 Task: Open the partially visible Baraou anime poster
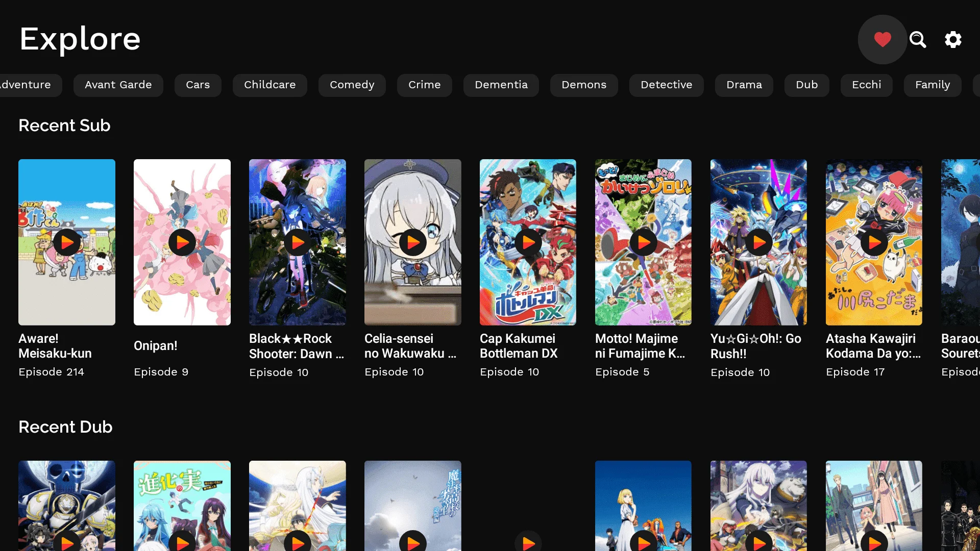point(961,242)
